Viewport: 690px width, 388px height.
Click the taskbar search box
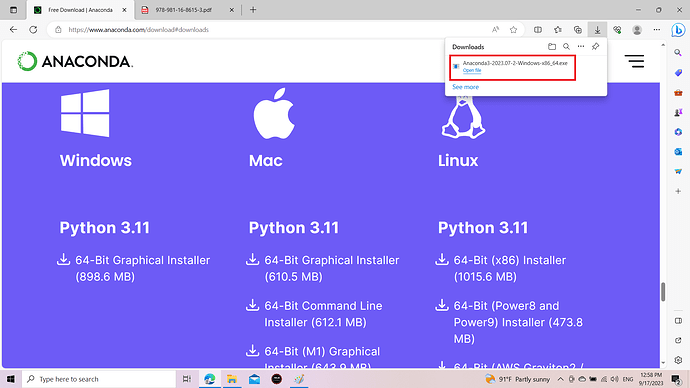point(98,379)
